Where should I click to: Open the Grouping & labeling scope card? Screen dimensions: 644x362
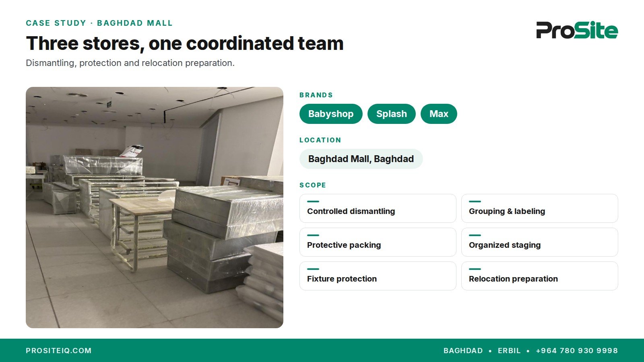(x=540, y=208)
